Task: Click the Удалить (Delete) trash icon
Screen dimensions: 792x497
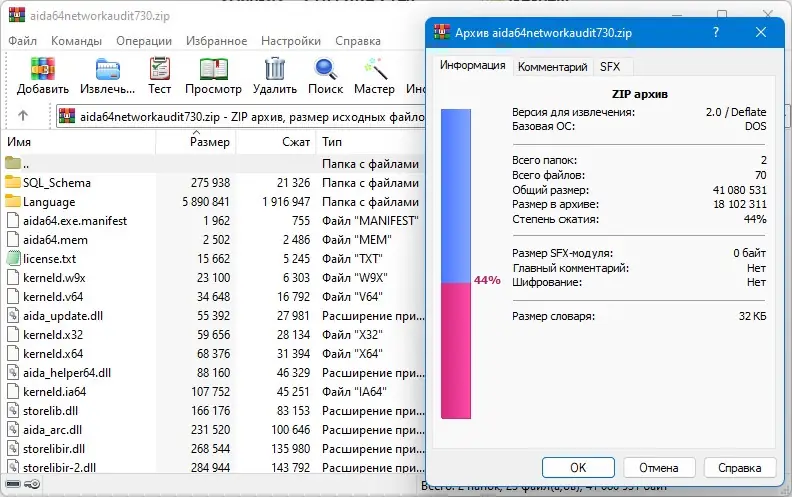Action: point(275,69)
